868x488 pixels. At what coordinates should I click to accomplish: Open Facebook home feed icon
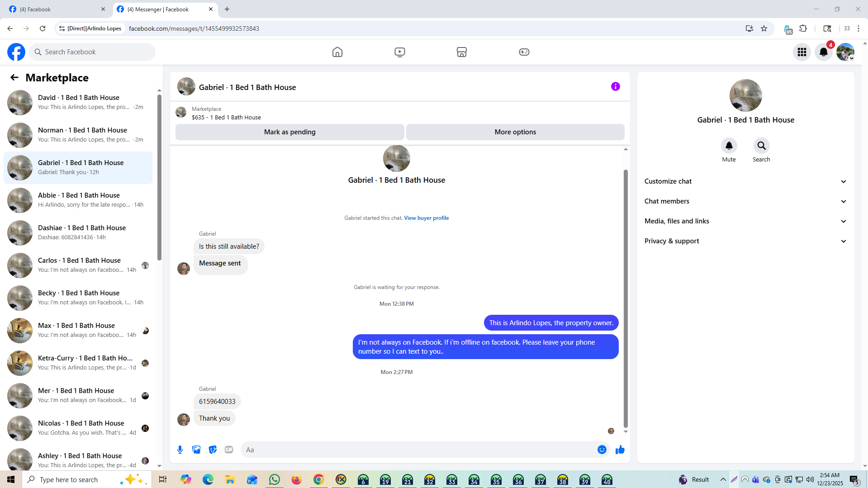(x=337, y=52)
